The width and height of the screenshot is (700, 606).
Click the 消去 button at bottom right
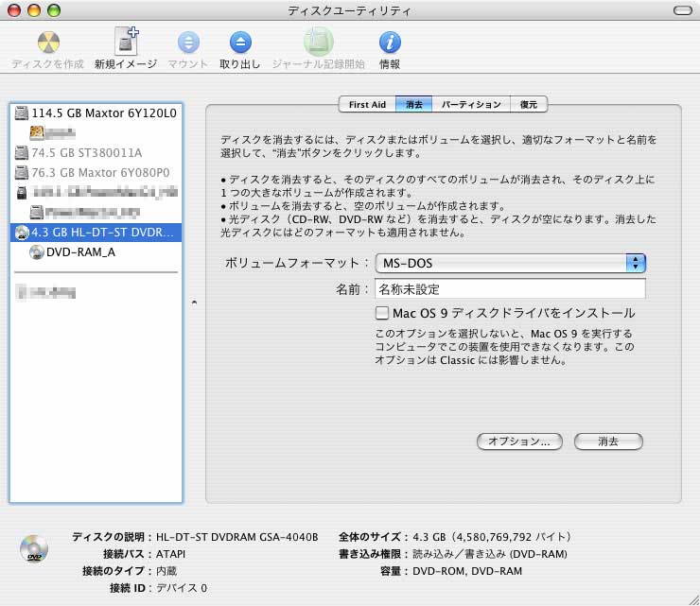point(608,442)
